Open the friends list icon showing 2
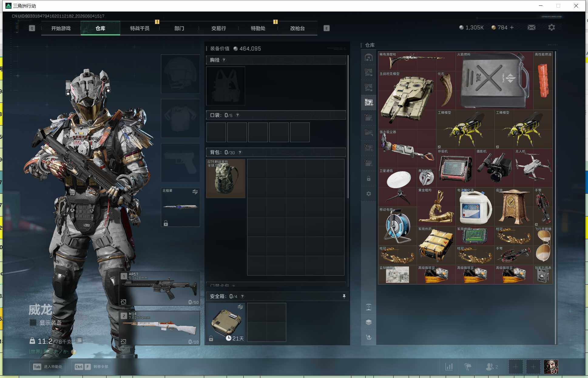Image resolution: width=588 pixels, height=378 pixels. (x=492, y=367)
